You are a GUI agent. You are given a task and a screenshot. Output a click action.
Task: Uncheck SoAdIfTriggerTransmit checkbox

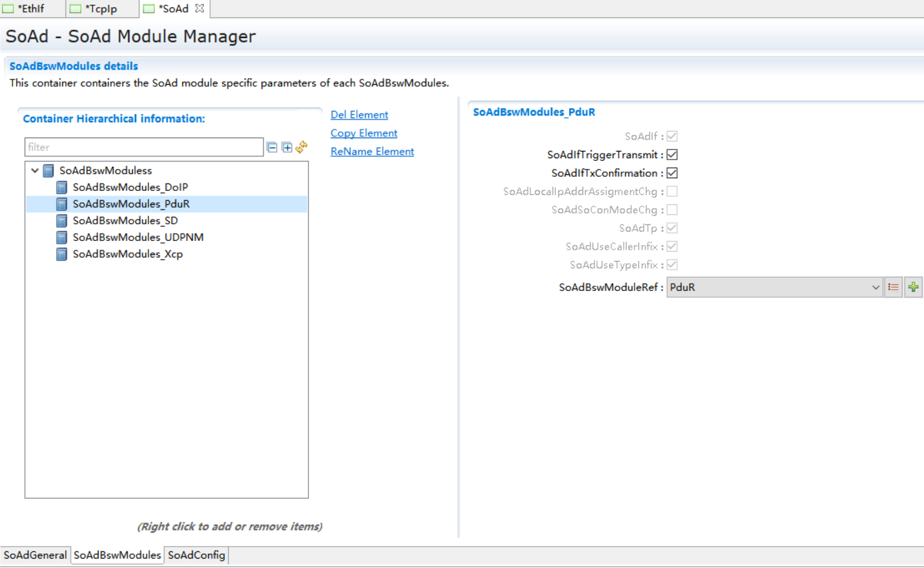click(672, 155)
